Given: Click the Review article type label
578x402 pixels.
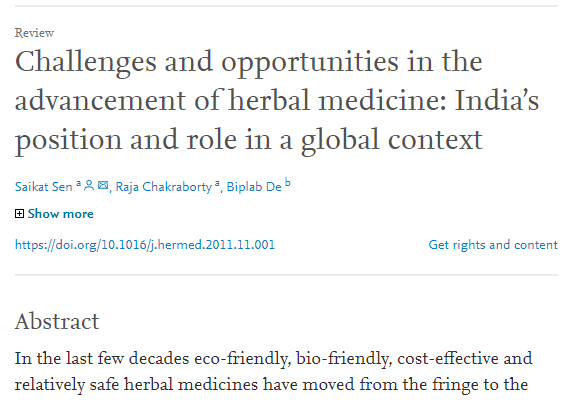Looking at the screenshot, I should coord(34,33).
